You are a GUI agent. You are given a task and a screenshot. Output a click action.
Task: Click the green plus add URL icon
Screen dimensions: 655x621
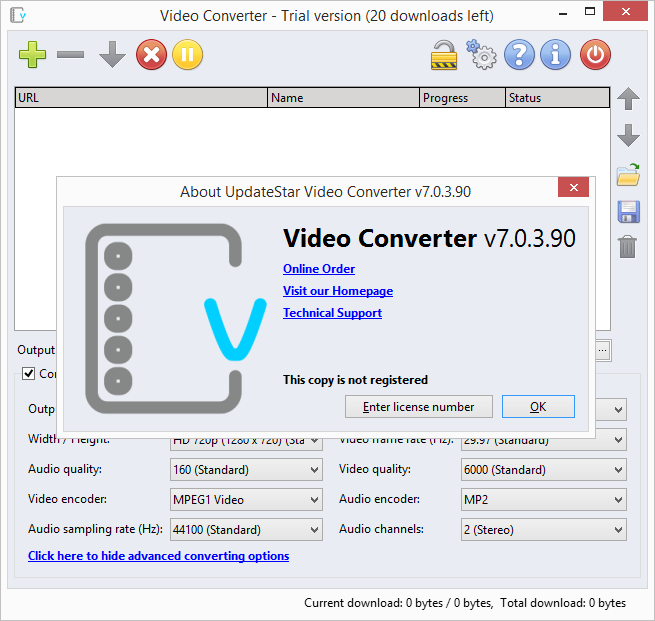click(32, 55)
